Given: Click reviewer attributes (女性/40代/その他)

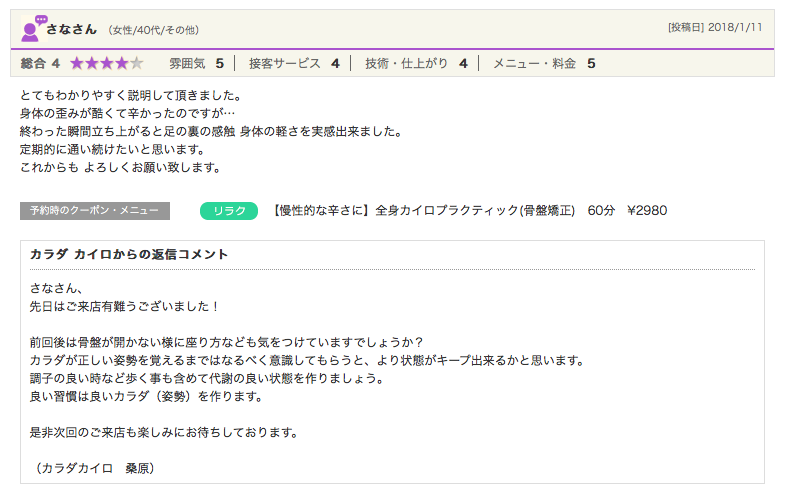Looking at the screenshot, I should click(x=153, y=30).
